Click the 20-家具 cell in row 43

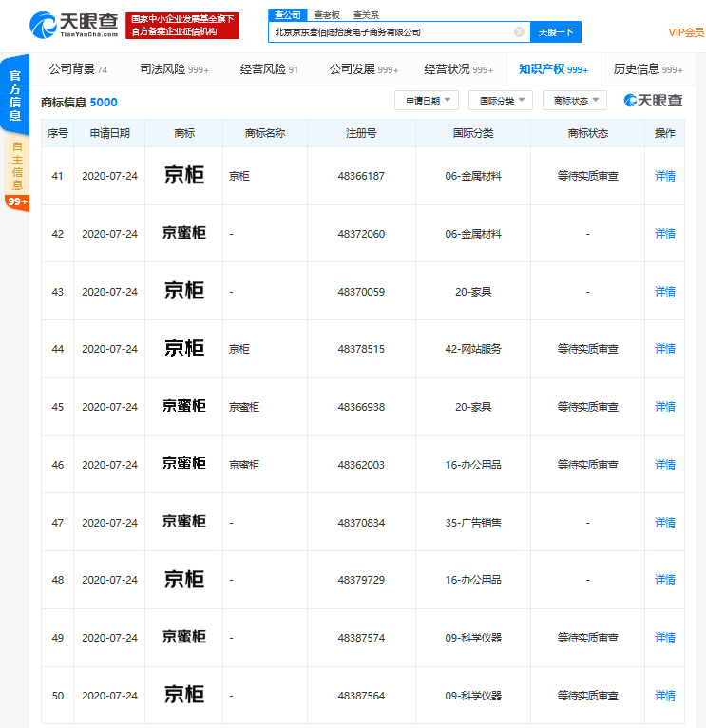pos(473,292)
